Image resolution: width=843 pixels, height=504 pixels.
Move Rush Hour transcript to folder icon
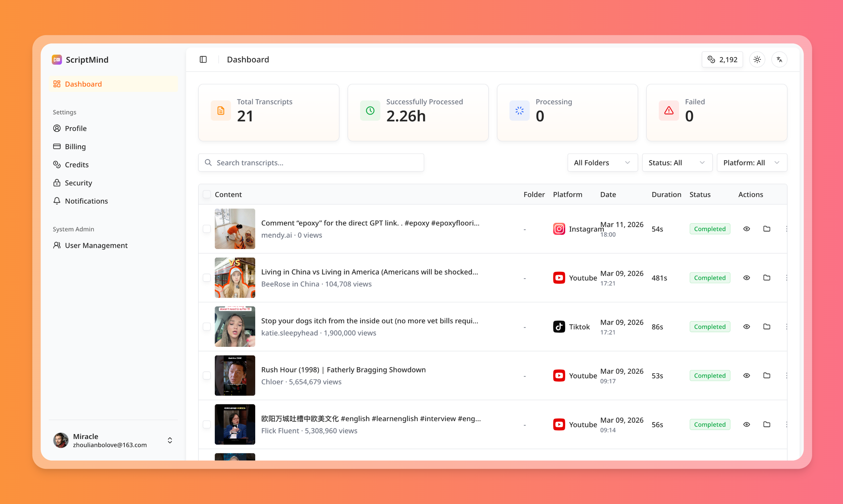[767, 375]
